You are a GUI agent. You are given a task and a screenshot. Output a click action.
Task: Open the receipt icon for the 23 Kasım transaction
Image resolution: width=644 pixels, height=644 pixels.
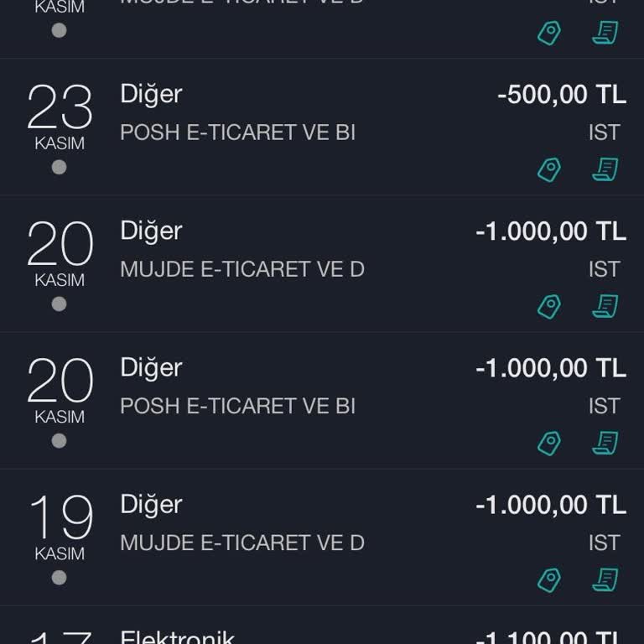pyautogui.click(x=605, y=170)
